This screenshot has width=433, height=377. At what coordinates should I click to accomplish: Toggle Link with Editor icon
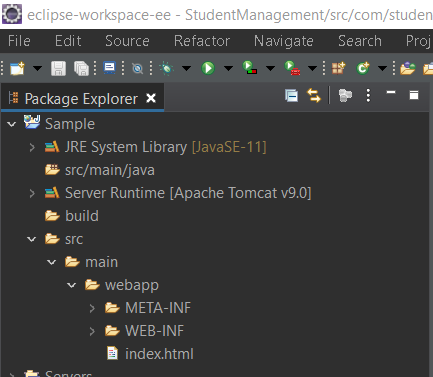pos(314,96)
